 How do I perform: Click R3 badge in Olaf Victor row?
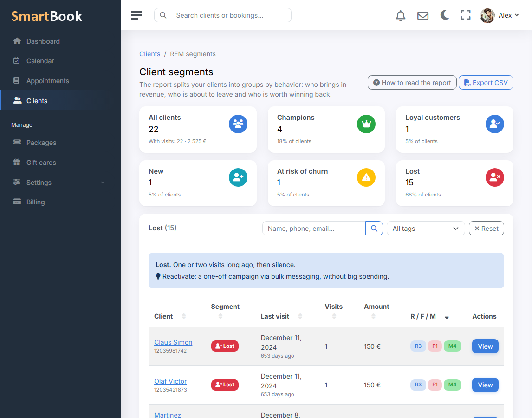click(x=418, y=385)
